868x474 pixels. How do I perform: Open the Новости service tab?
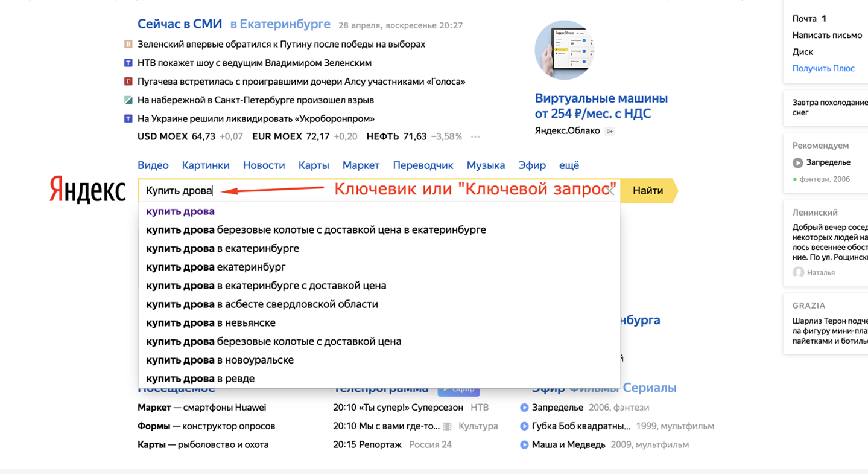point(264,165)
